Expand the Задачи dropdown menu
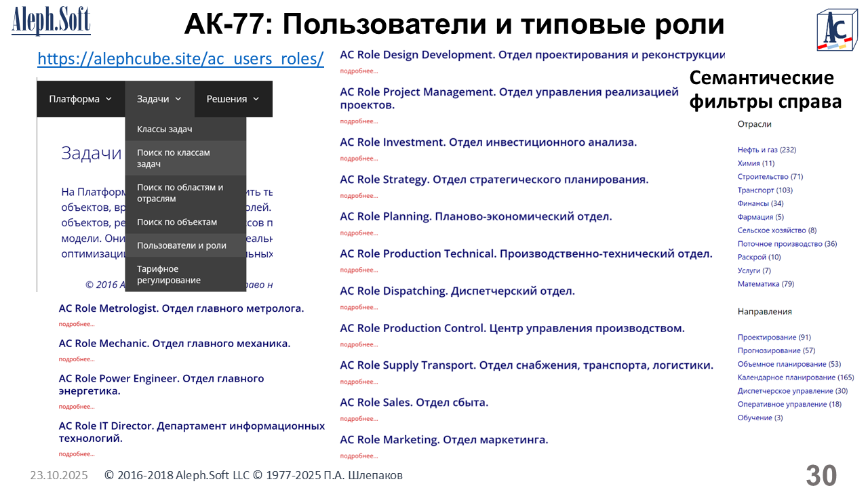The width and height of the screenshot is (868, 488). pyautogui.click(x=159, y=99)
